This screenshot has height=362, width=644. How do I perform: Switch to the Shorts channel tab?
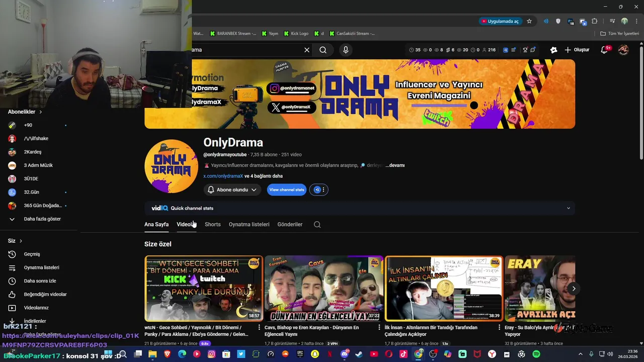(213, 224)
